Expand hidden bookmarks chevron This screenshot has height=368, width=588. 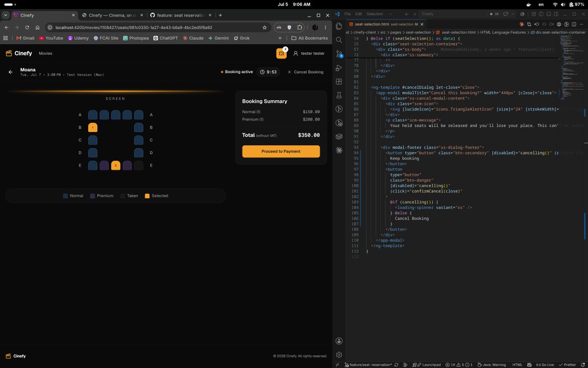pos(280,38)
